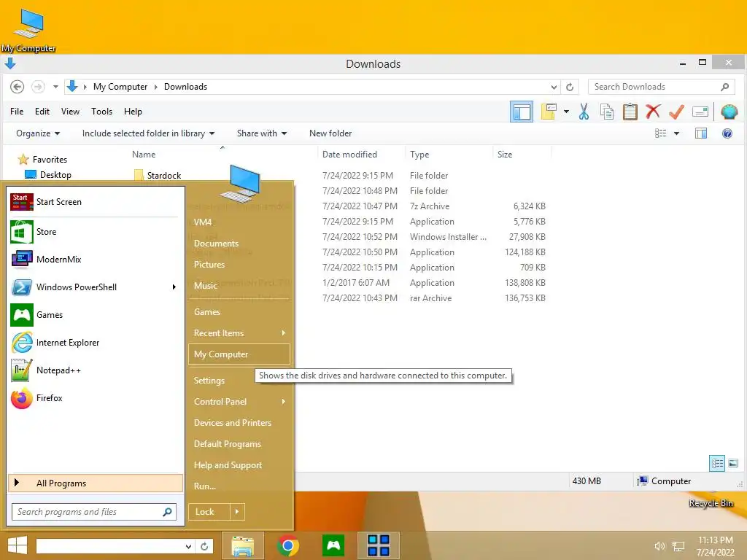Click the globe shell icon in toolbar
Screen dimensions: 747x560
pyautogui.click(x=729, y=112)
